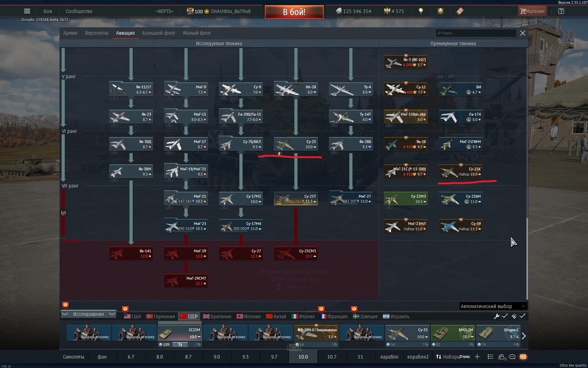
Task: Click the Поиск search field
Action: click(x=476, y=33)
